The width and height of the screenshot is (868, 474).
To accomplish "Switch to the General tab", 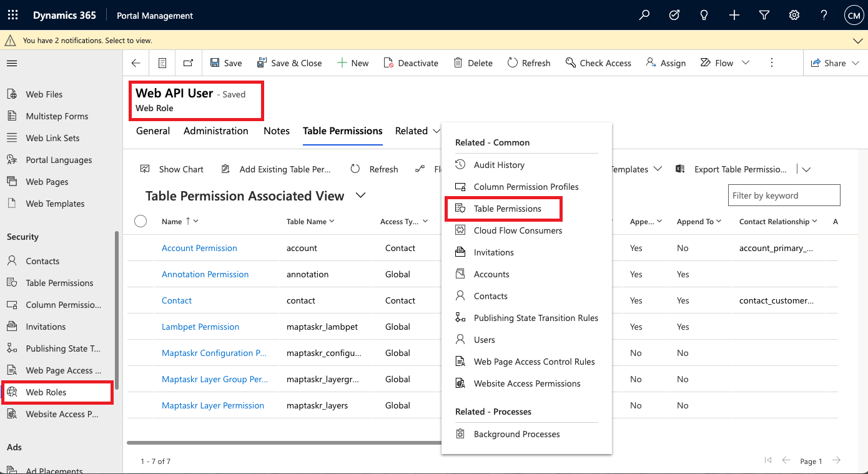I will pyautogui.click(x=153, y=131).
